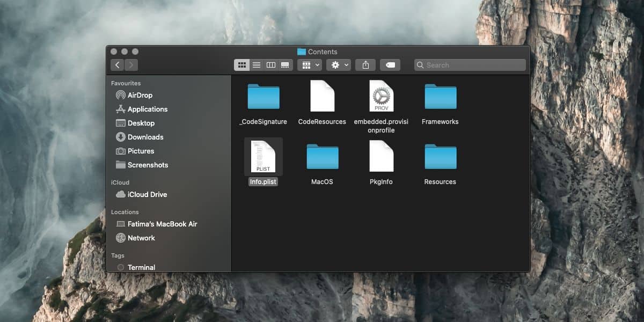Viewport: 644px width, 322px height.
Task: Open the gear action menu dropdown
Action: (339, 65)
